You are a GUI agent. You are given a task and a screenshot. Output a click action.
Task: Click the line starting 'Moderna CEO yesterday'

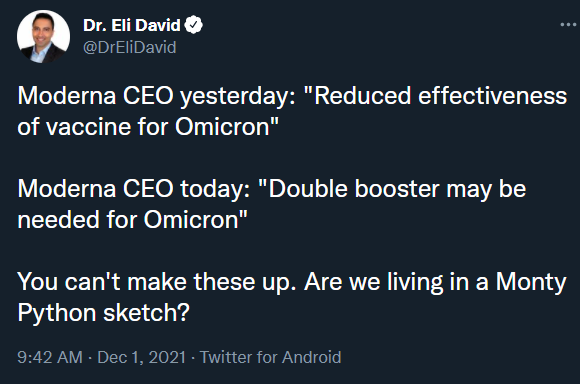(x=292, y=96)
